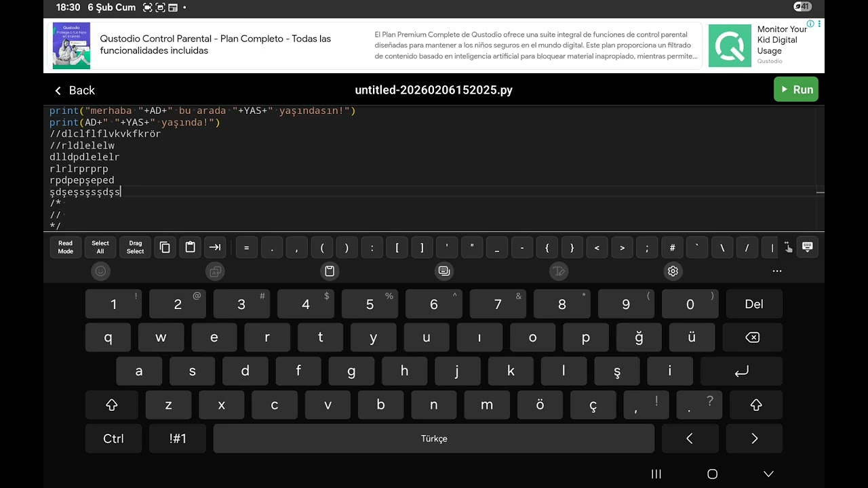Tap the editor vertical scrollbar marker
Image resolution: width=868 pixels, height=488 pixels.
click(820, 192)
